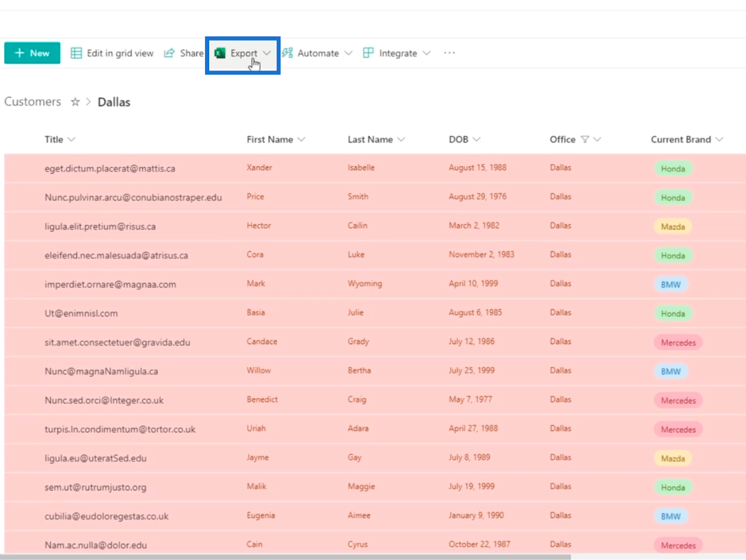Click the first name Uriah
This screenshot has height=560, width=746.
tap(256, 428)
